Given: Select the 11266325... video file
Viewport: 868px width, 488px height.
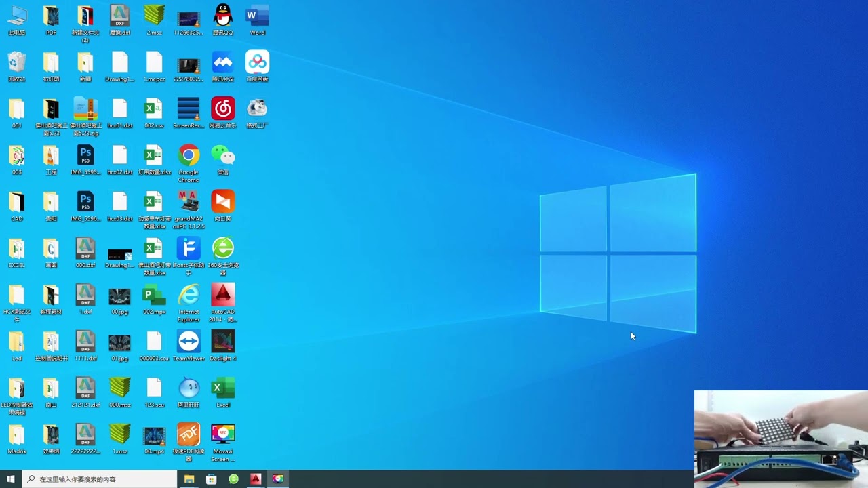Looking at the screenshot, I should pyautogui.click(x=189, y=20).
